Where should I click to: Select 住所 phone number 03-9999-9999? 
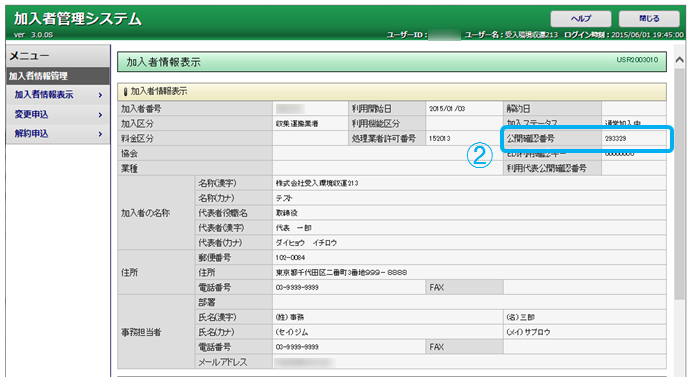[297, 288]
